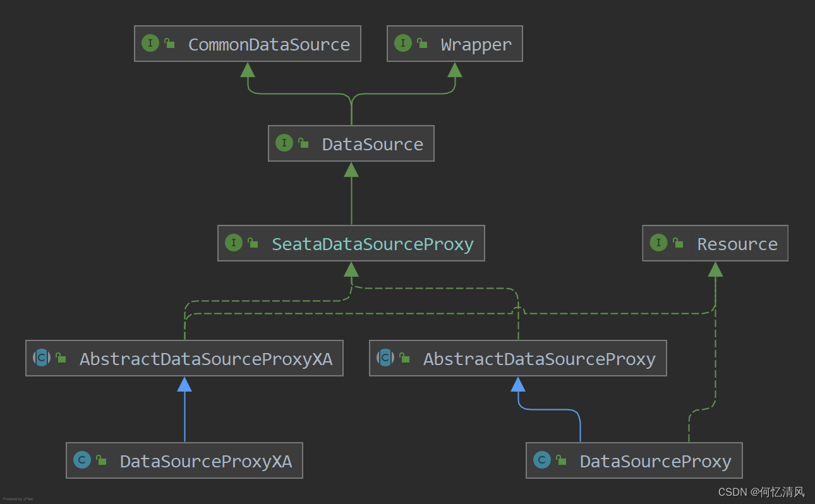Select the SeataDataSourceProxy label
Viewport: 815px width, 504px height.
click(373, 244)
